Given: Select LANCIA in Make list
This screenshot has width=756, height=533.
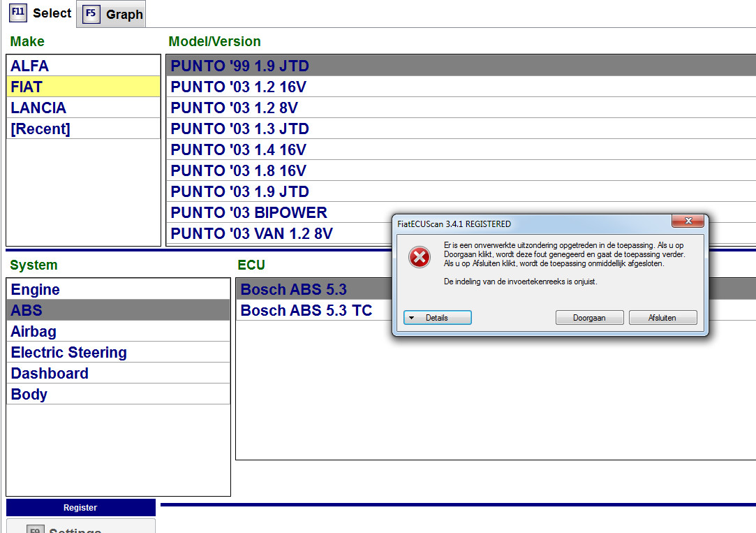Looking at the screenshot, I should tap(83, 108).
